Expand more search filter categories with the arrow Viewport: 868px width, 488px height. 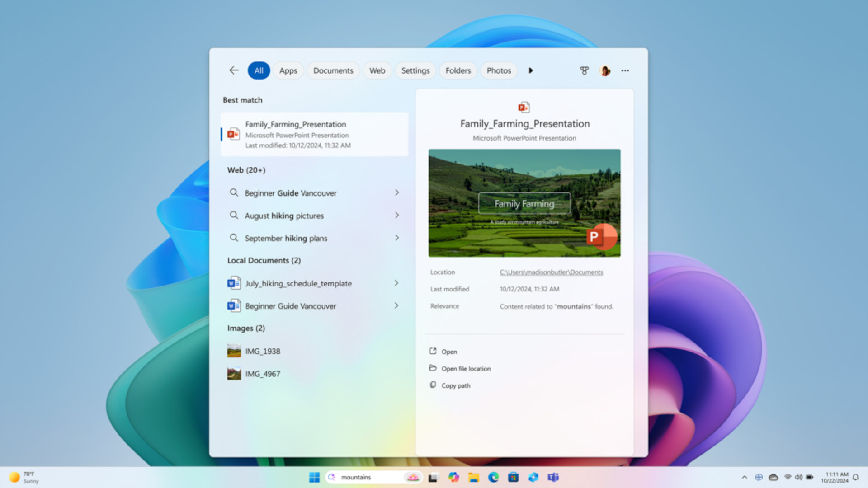click(x=530, y=70)
